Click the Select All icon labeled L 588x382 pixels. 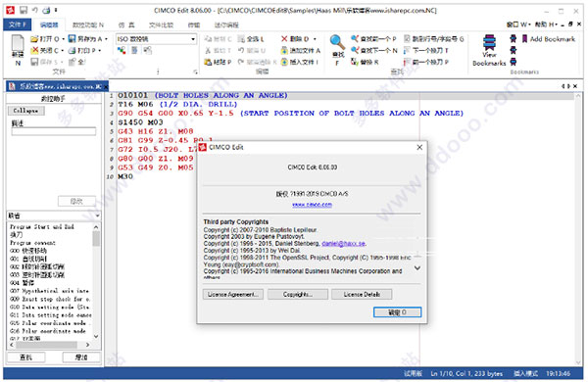pos(241,39)
